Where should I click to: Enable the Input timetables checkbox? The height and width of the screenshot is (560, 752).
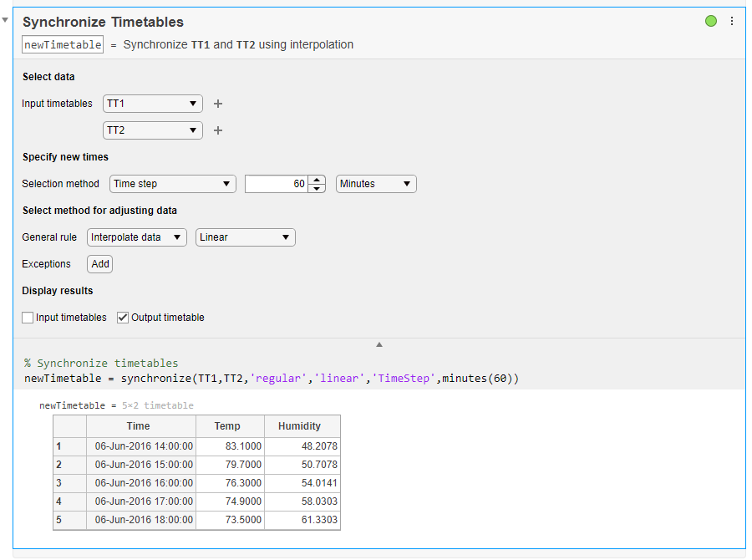28,318
